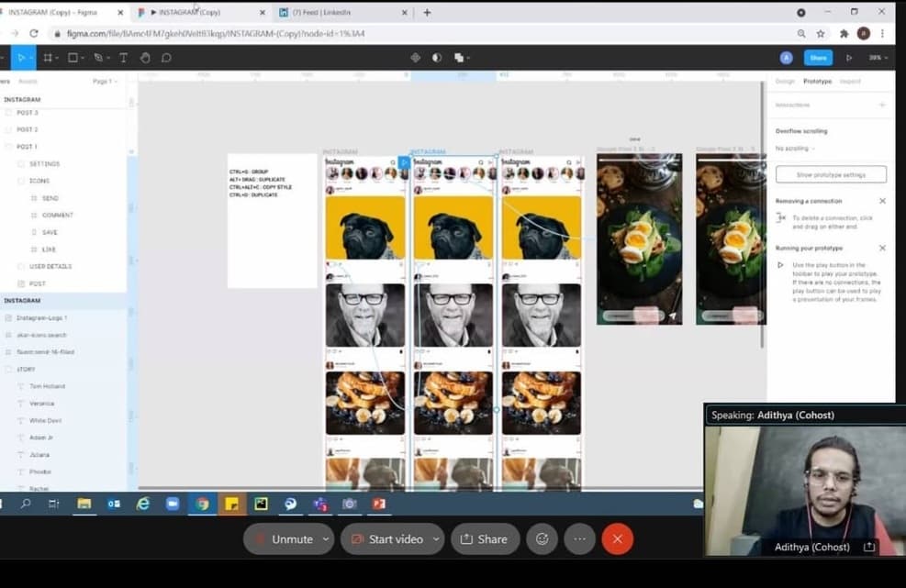Switch to the Assets tab
The width and height of the screenshot is (906, 588).
[x=28, y=82]
